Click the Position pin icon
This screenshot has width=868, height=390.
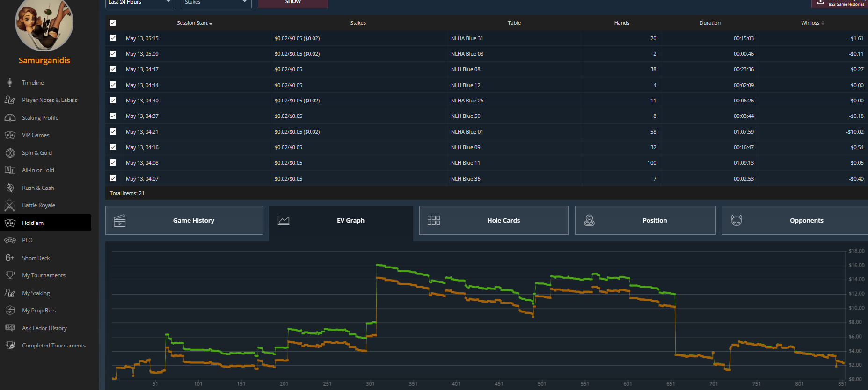pyautogui.click(x=590, y=220)
